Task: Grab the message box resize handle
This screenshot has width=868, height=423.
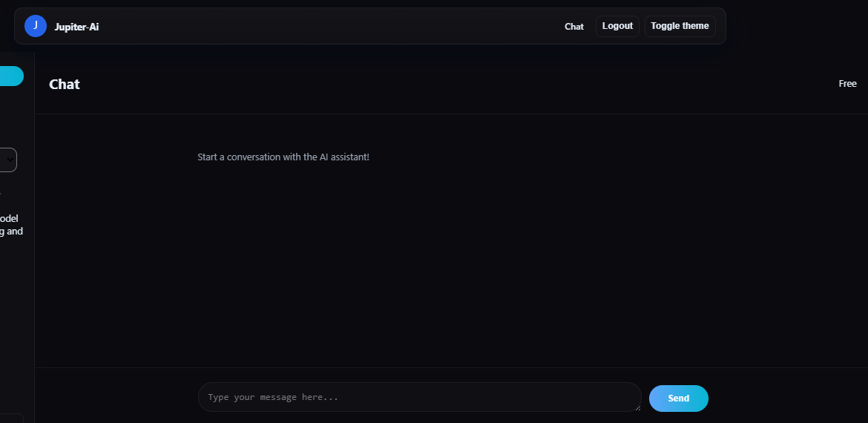Action: 637,407
